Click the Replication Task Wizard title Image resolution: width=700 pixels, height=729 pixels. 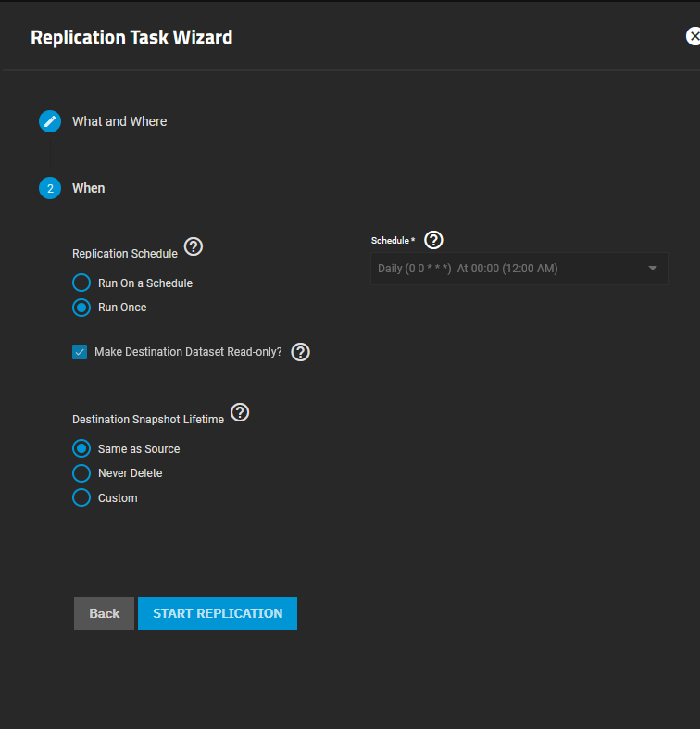click(131, 37)
